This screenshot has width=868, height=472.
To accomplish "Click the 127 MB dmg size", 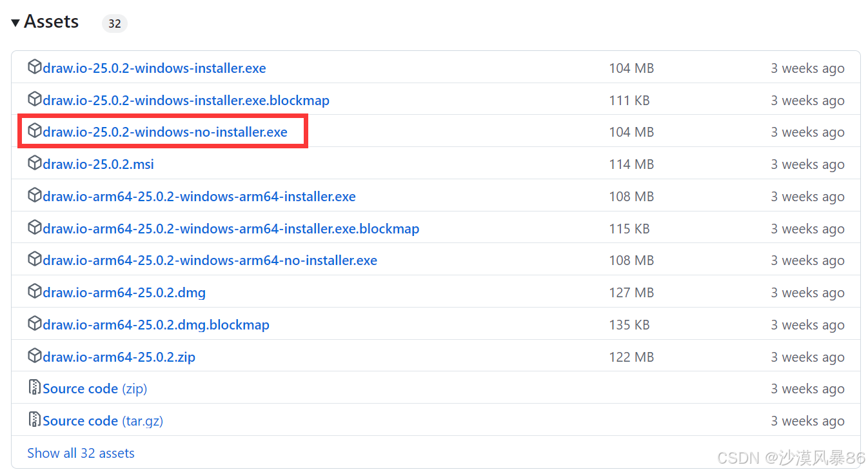I will (x=631, y=293).
